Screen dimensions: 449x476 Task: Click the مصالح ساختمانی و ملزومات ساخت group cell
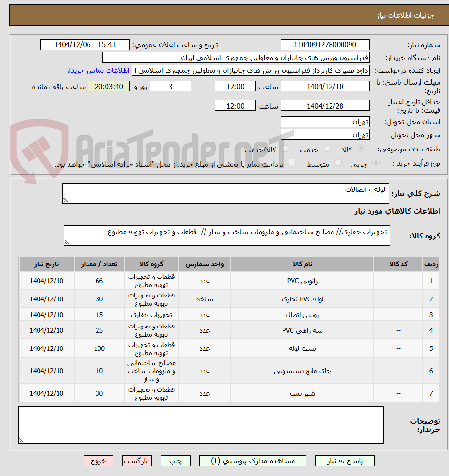[151, 371]
